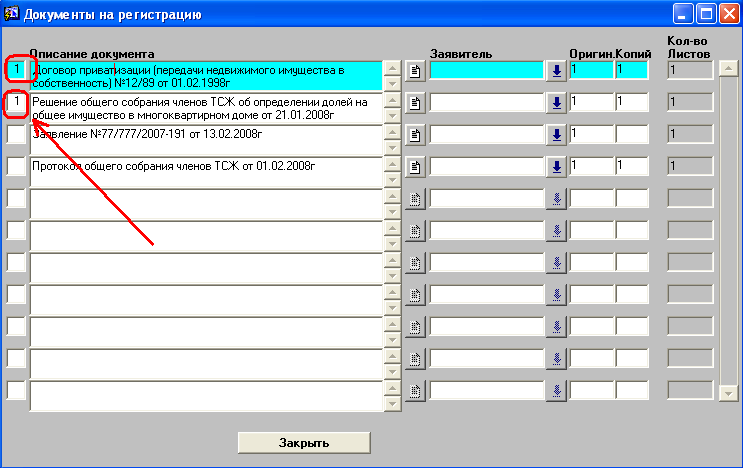Screen dimensions: 743x468
Task: Click blue down-arrow button in Договор приватизации row
Action: (557, 71)
